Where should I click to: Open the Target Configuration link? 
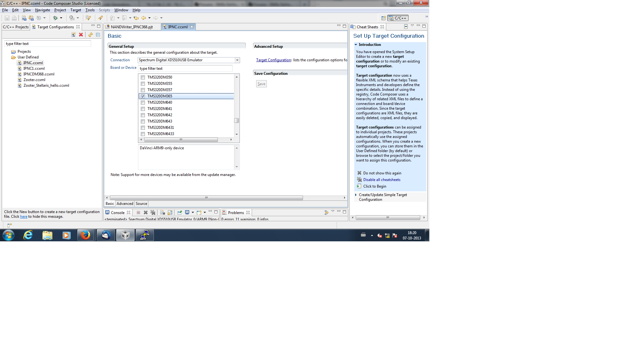[273, 60]
